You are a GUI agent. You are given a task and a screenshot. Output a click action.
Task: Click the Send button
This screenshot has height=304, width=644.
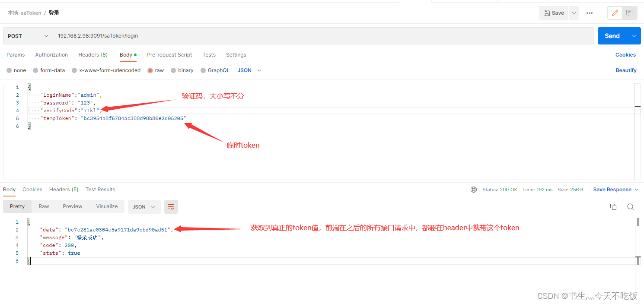[x=612, y=35]
